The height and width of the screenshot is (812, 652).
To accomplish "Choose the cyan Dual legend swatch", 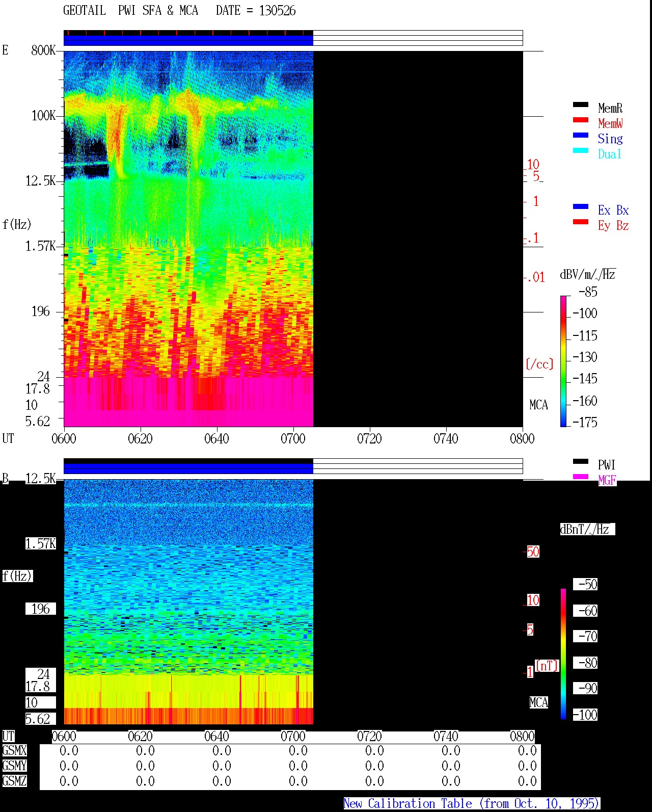I will tap(581, 150).
